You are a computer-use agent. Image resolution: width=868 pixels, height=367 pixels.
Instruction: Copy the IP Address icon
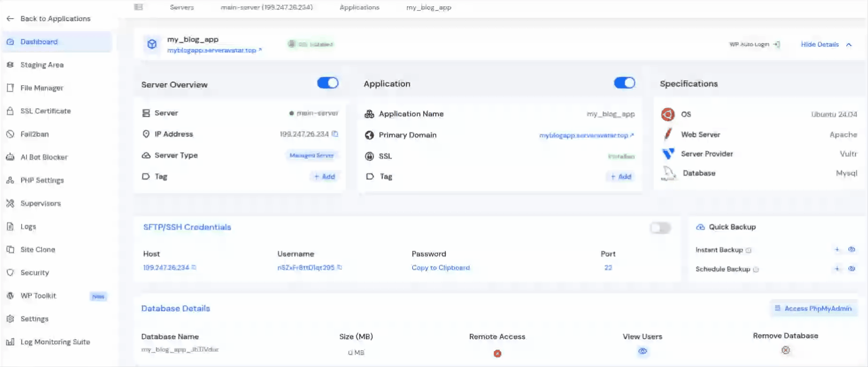tap(335, 134)
